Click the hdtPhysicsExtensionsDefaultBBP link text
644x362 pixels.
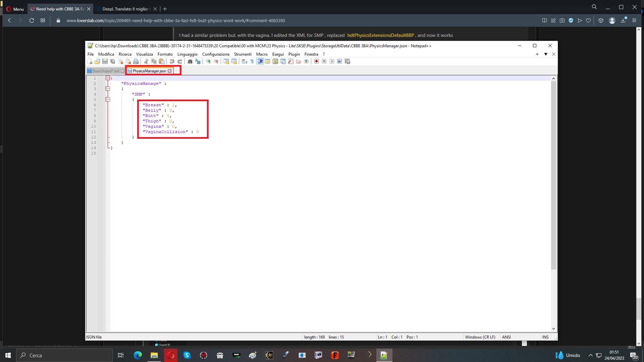380,35
